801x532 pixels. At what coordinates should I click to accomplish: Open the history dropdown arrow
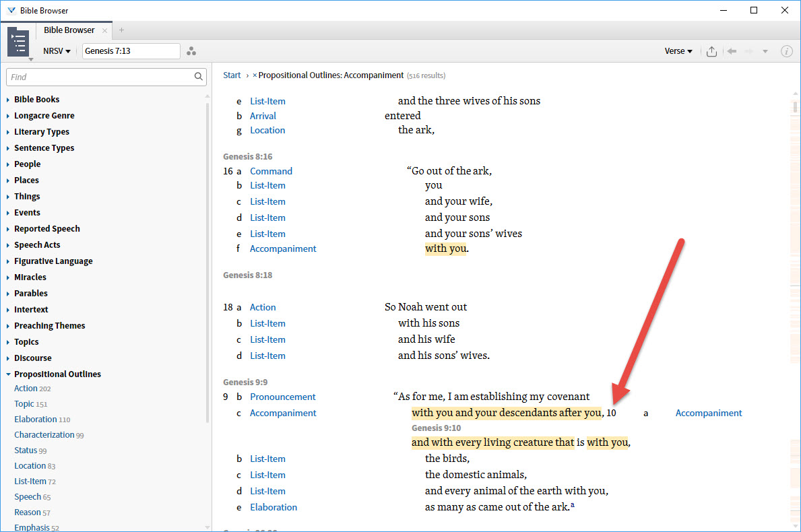point(765,52)
